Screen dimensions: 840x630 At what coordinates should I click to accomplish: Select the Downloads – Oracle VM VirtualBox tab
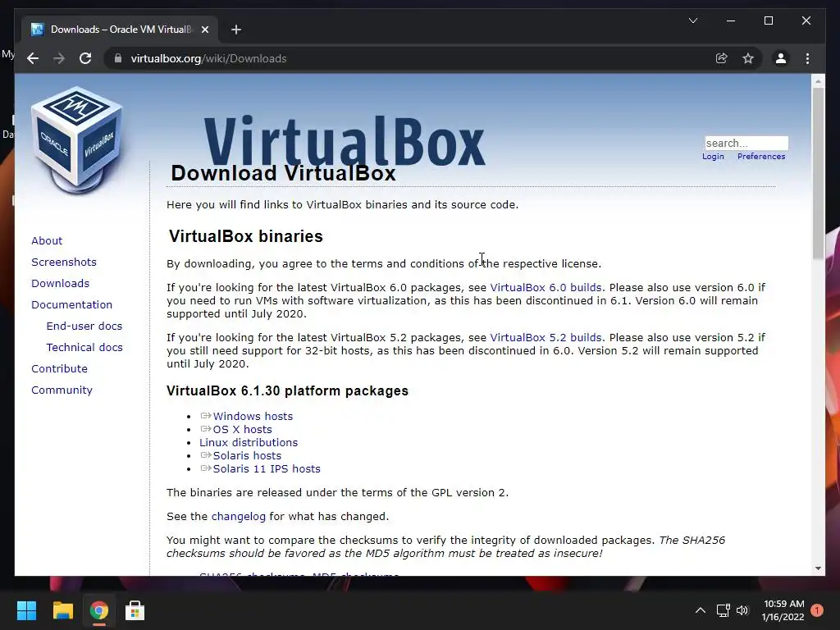pos(120,30)
